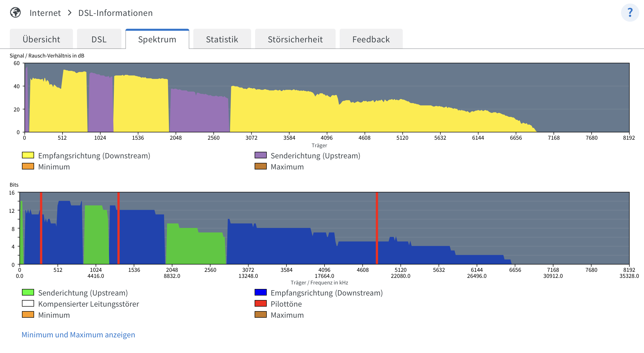Image resolution: width=644 pixels, height=353 pixels.
Task: Open the Störsicherheit tab
Action: [x=295, y=39]
